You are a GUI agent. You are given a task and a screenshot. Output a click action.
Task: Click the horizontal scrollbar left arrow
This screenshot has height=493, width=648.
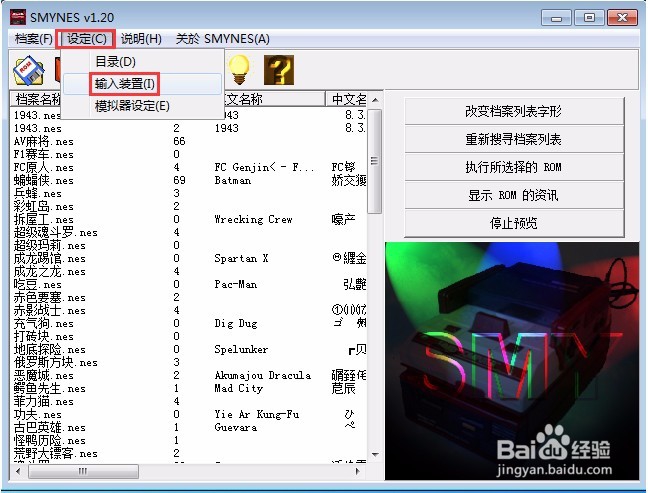(18, 471)
